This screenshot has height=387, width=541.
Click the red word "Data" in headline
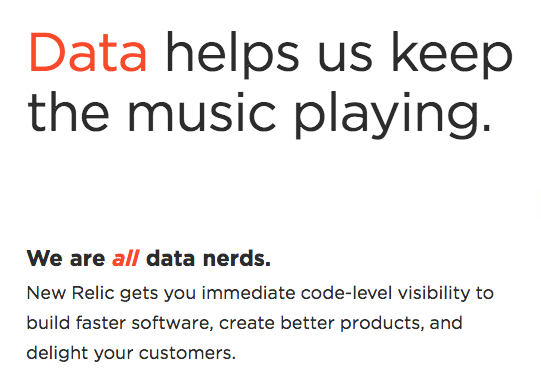(88, 52)
